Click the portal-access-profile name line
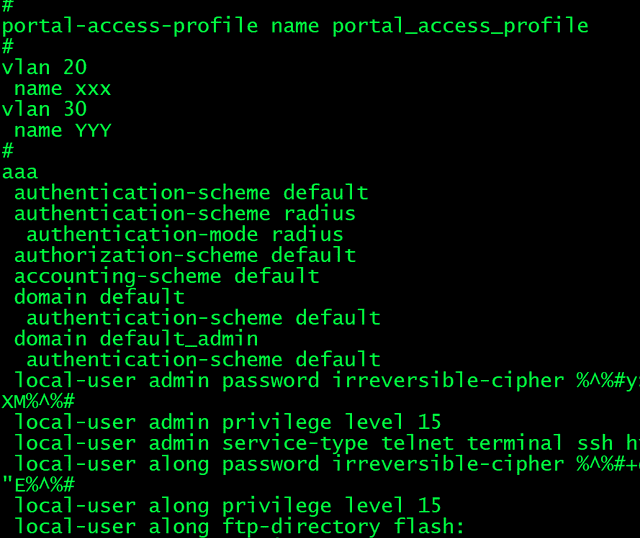The image size is (640, 538). tap(295, 26)
